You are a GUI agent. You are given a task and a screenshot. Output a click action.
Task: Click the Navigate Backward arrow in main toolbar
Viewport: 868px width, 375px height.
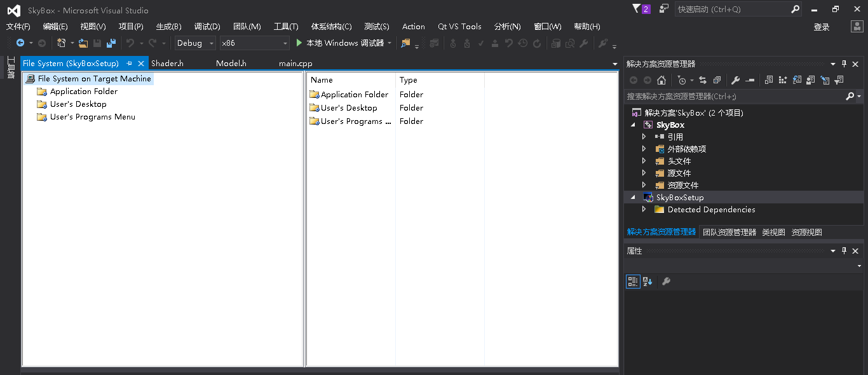coord(20,43)
